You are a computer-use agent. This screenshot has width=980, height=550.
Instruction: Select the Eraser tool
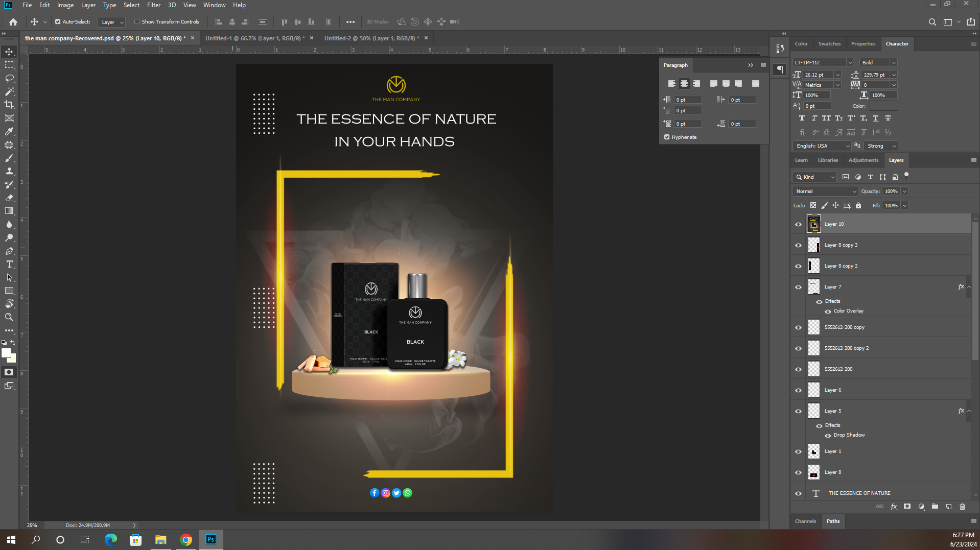click(x=9, y=198)
